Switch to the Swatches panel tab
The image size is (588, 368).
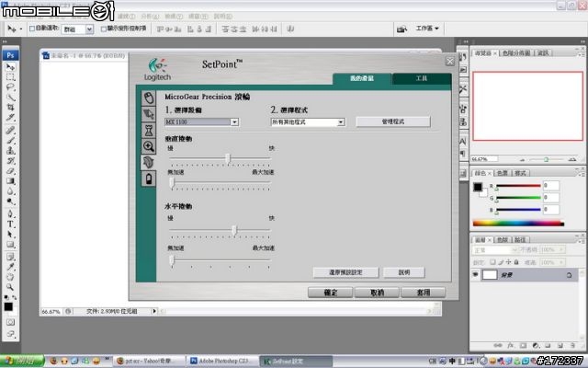coord(503,173)
